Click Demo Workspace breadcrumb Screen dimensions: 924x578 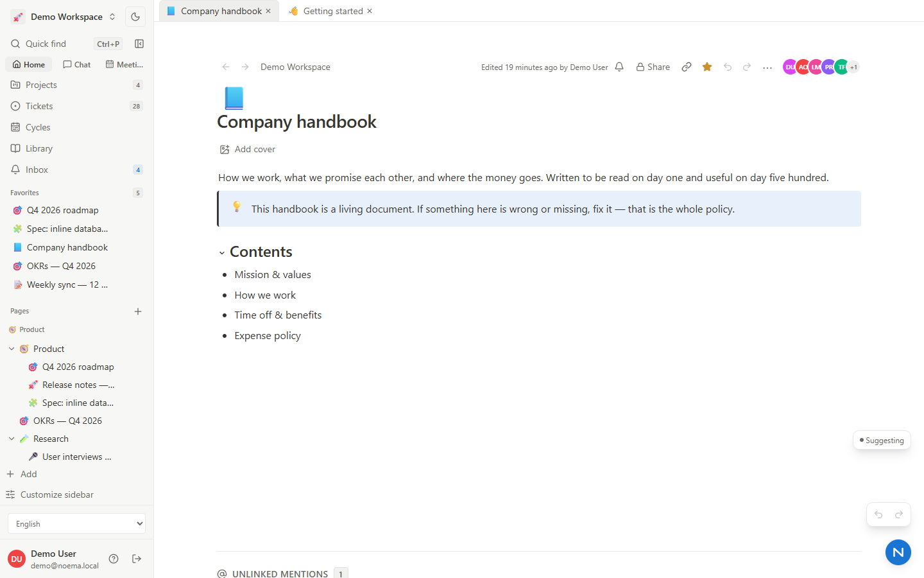tap(295, 67)
